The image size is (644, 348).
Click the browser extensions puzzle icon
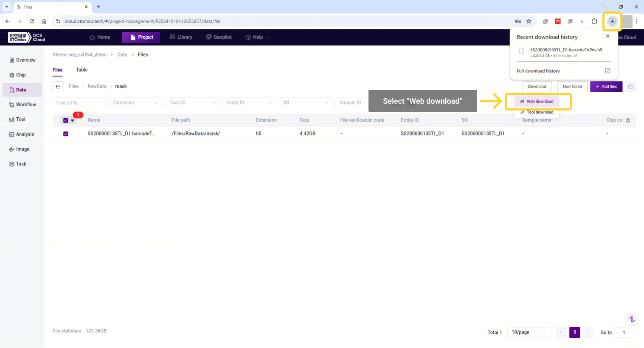[594, 21]
